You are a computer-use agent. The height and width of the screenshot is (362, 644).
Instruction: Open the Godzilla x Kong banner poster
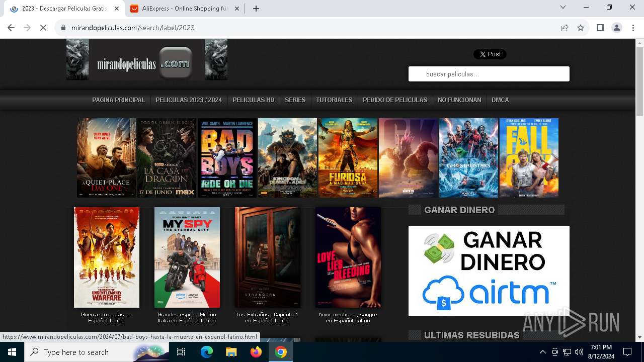408,158
